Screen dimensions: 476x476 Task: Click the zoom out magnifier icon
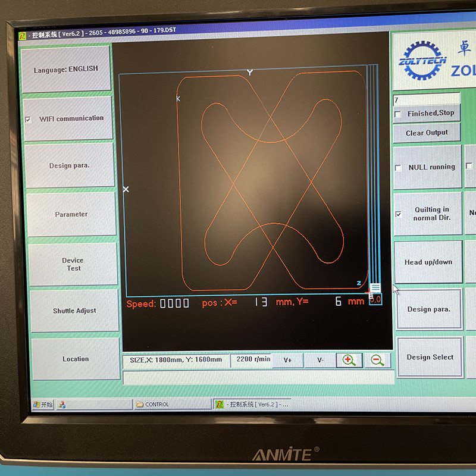coord(377,360)
